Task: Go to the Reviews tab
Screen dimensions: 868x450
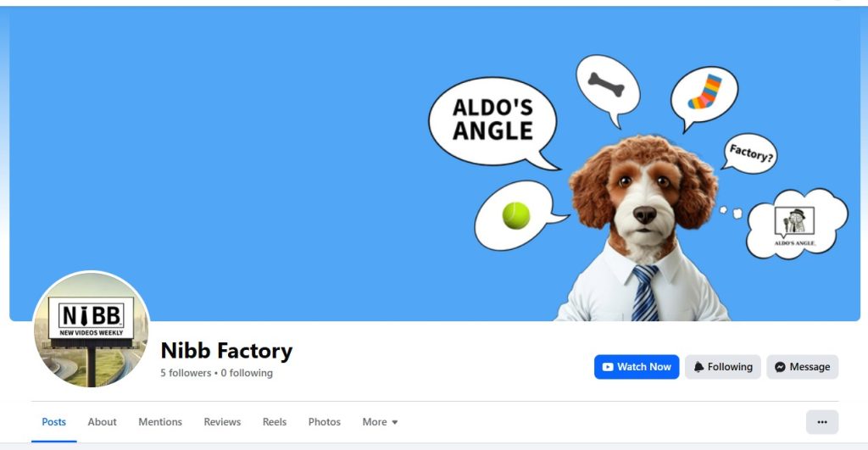Action: pyautogui.click(x=222, y=422)
